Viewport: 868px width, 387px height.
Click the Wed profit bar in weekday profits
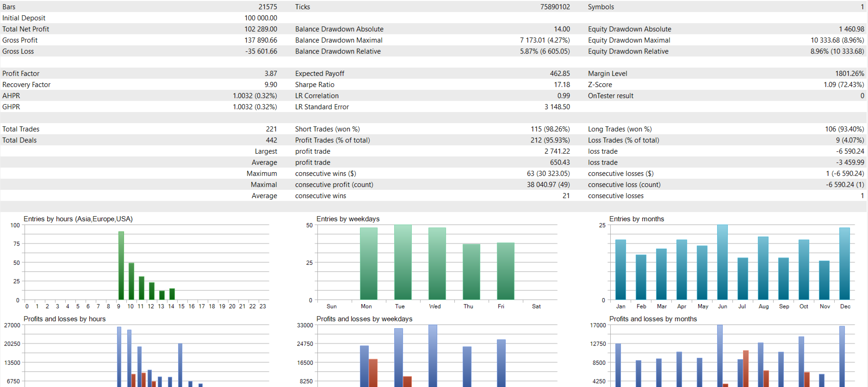tap(433, 356)
